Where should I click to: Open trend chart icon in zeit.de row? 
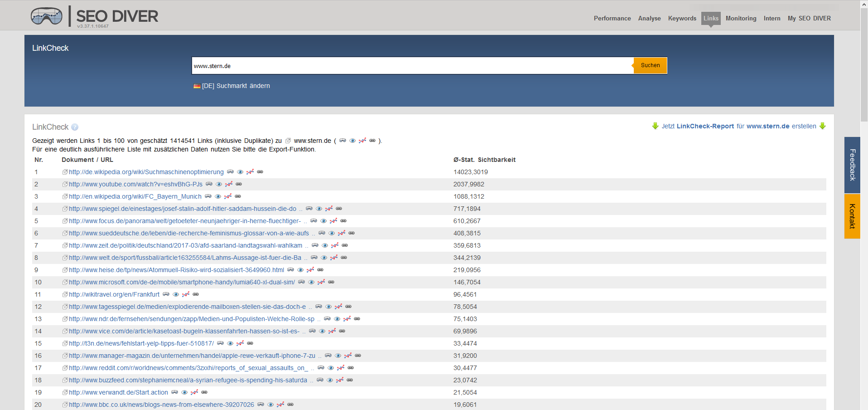point(335,245)
